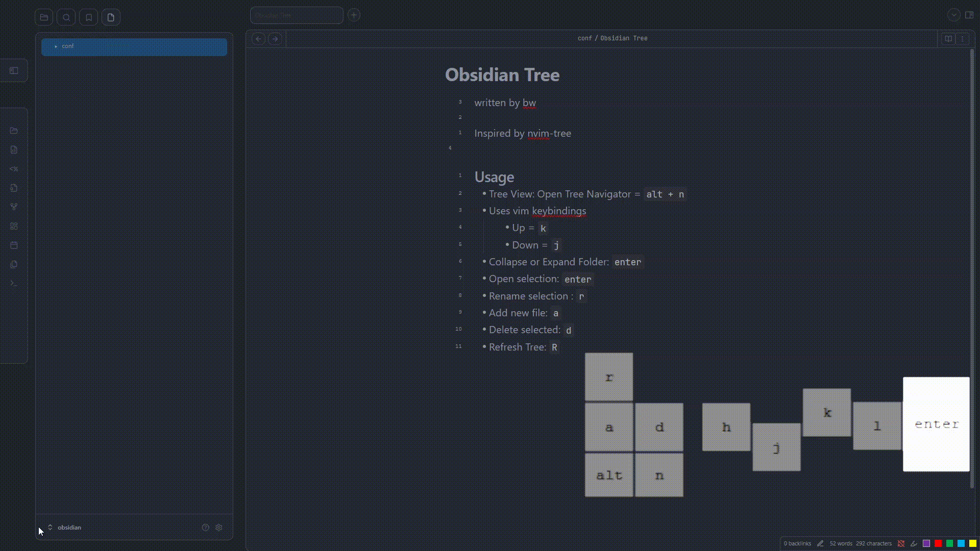Toggle the left sidebar panel
The image size is (980, 551).
[14, 71]
